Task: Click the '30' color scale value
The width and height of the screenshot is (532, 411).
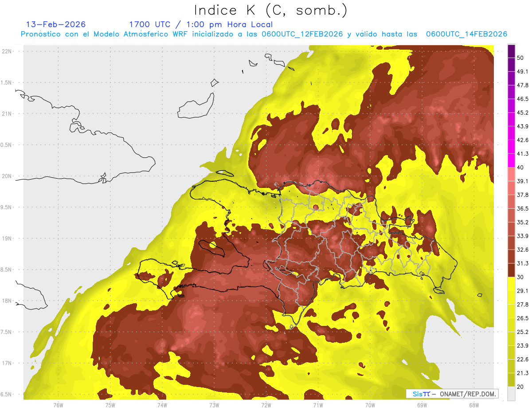Action: 521,277
